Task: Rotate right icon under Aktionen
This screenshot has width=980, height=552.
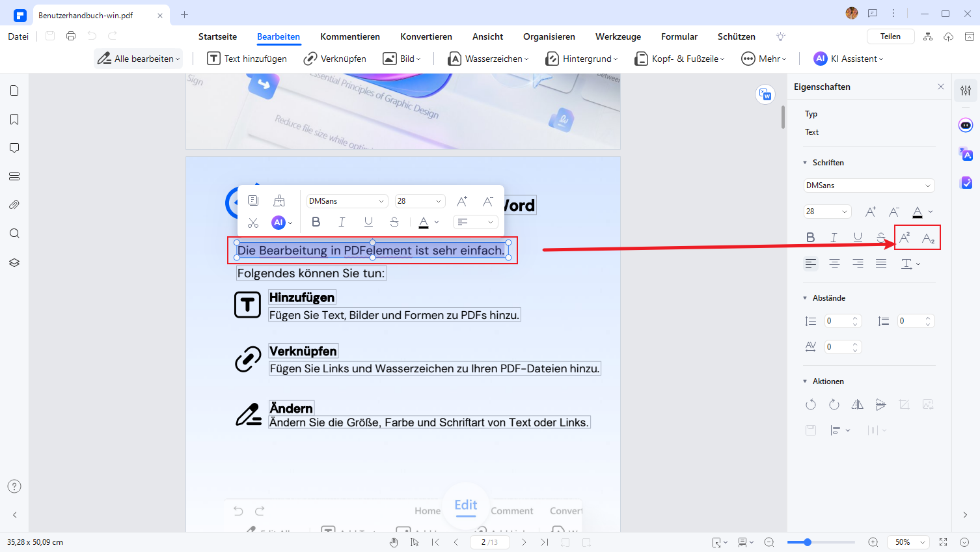Action: pos(834,404)
